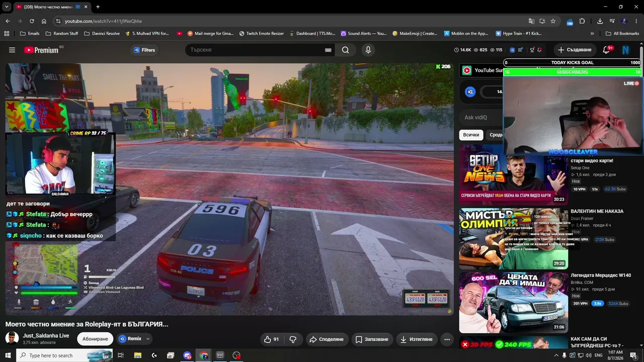Open the browser home page
The width and height of the screenshot is (644, 362).
pos(44,21)
